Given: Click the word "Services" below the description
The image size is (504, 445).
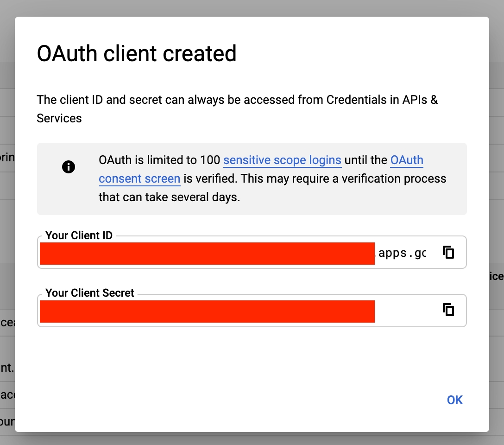Looking at the screenshot, I should 59,118.
